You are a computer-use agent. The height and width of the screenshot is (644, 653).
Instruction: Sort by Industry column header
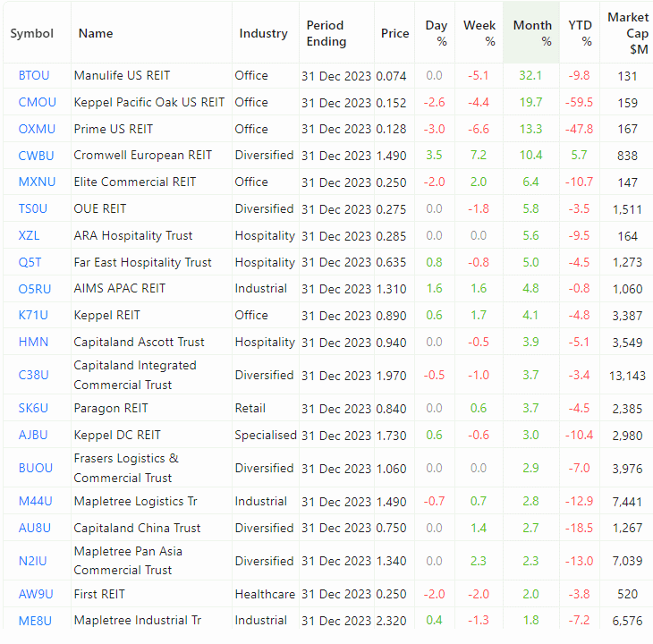point(263,34)
